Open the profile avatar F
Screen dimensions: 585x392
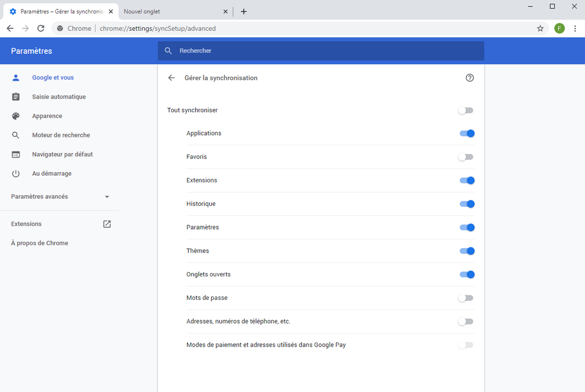click(x=559, y=28)
